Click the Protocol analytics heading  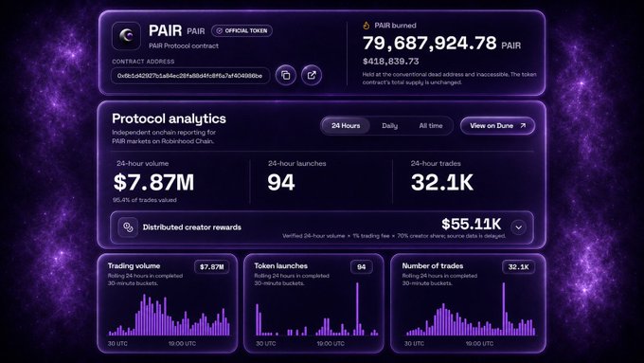(169, 118)
